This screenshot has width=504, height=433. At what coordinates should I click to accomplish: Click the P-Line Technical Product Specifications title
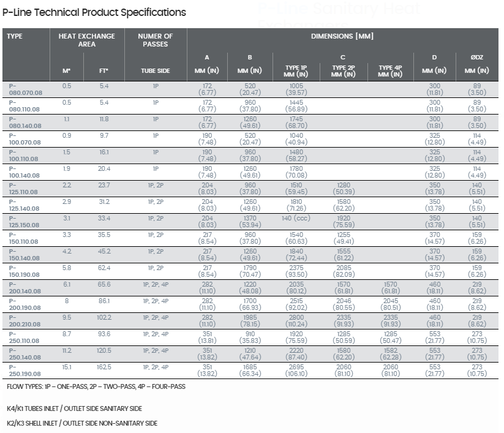click(x=94, y=12)
